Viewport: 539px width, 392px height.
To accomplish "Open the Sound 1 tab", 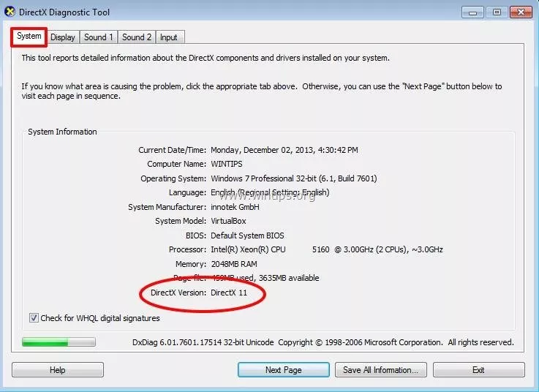I will tap(99, 37).
